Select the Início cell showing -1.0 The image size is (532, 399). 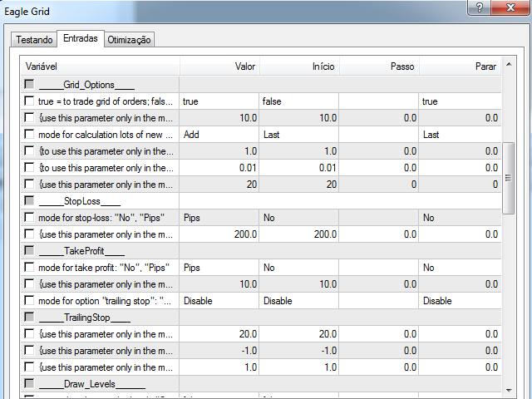coord(299,351)
